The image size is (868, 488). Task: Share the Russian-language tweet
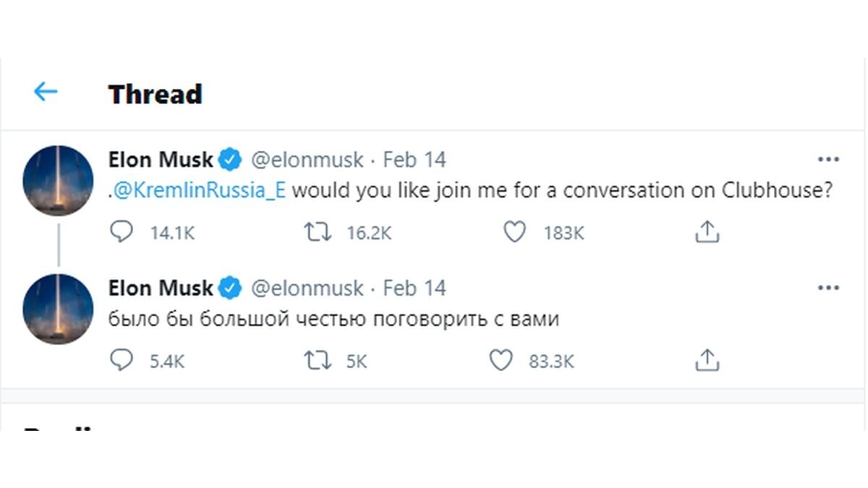(707, 360)
